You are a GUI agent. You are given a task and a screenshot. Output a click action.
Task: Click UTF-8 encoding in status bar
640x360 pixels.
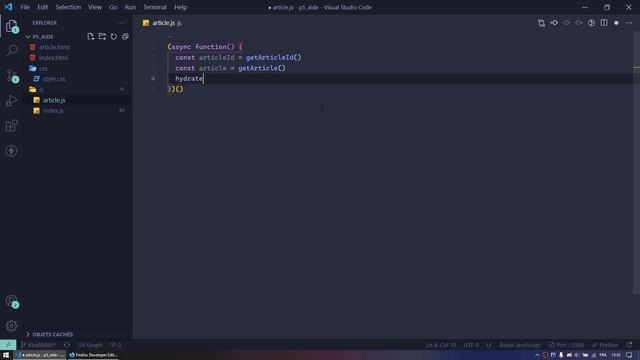pos(471,345)
